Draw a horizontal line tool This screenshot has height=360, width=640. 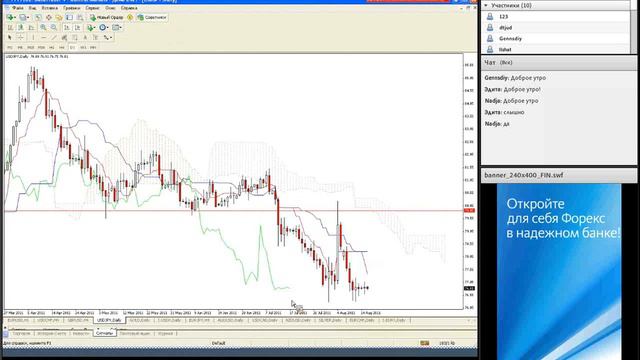[x=43, y=37]
